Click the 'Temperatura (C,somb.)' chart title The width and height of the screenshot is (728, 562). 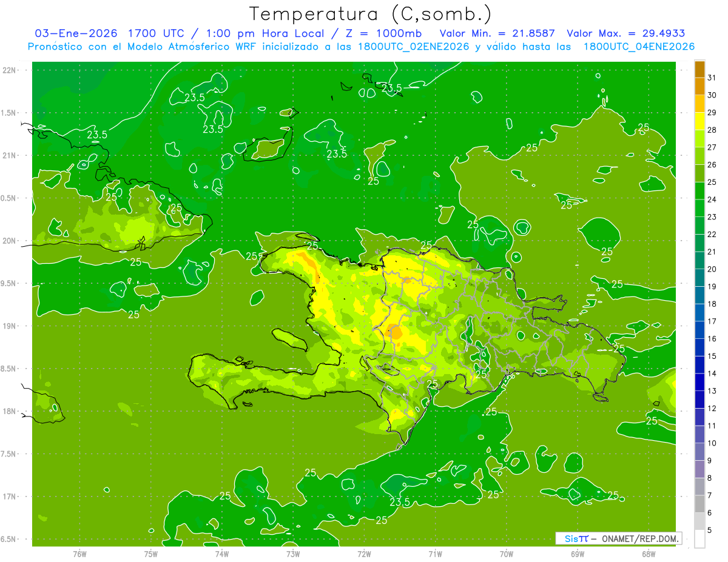pyautogui.click(x=371, y=14)
